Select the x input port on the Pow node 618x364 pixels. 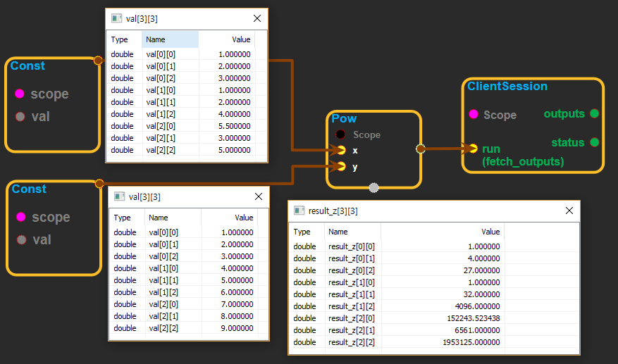coord(341,150)
